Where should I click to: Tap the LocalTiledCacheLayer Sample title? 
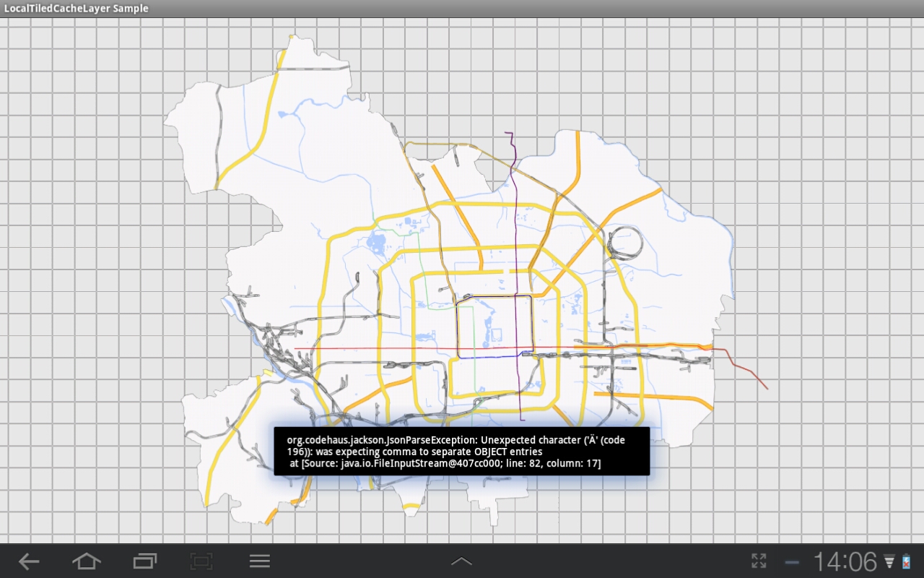pos(76,9)
